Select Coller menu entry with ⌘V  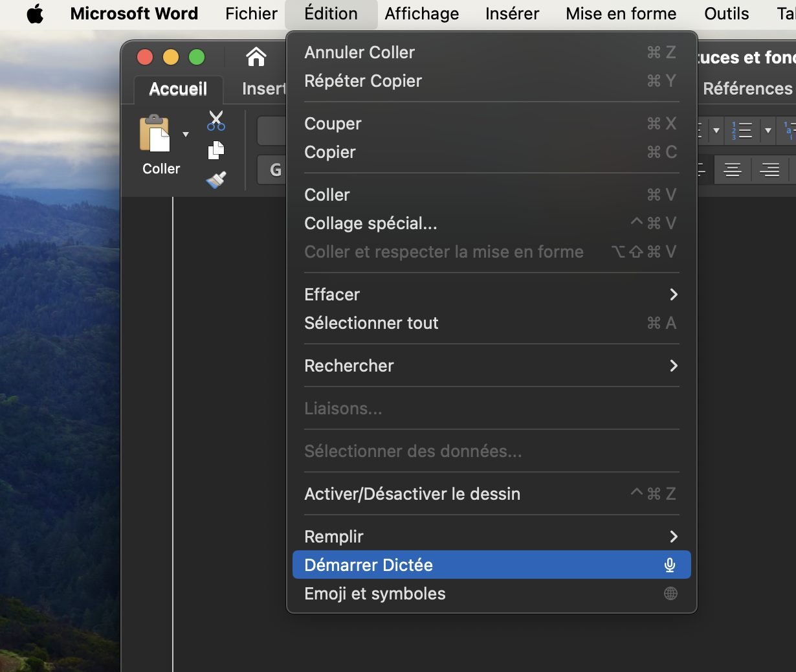pos(491,195)
